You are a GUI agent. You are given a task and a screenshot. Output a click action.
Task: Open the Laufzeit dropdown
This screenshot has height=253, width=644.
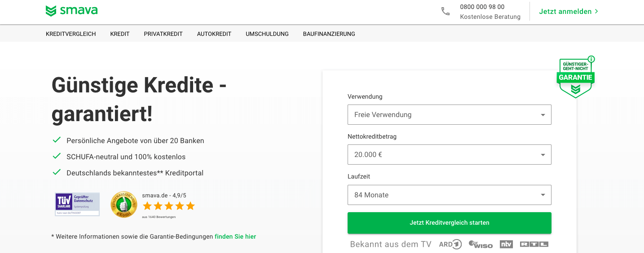(450, 195)
